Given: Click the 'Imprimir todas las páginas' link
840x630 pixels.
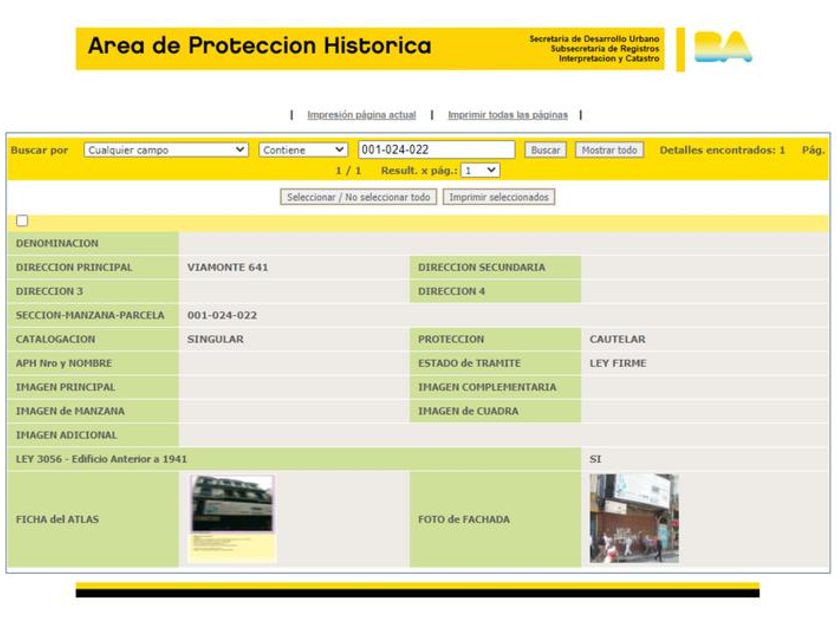Looking at the screenshot, I should click(507, 115).
